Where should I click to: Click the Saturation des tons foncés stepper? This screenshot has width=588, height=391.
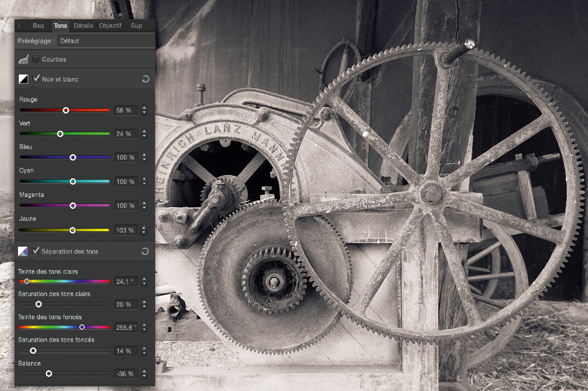click(x=144, y=351)
